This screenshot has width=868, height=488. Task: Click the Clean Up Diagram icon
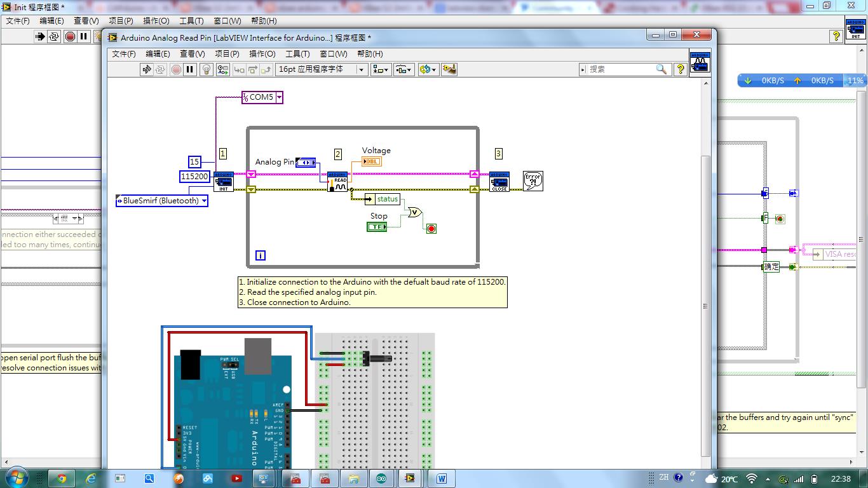pos(449,69)
